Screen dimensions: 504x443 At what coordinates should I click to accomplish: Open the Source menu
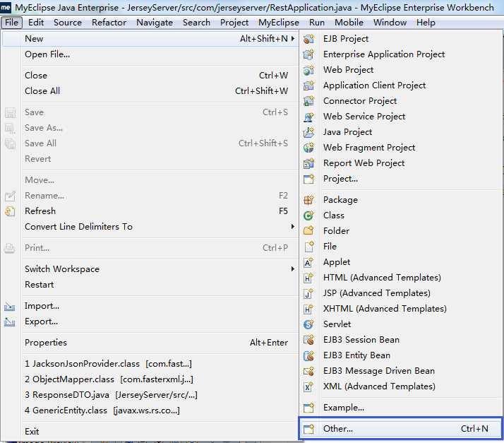[68, 23]
